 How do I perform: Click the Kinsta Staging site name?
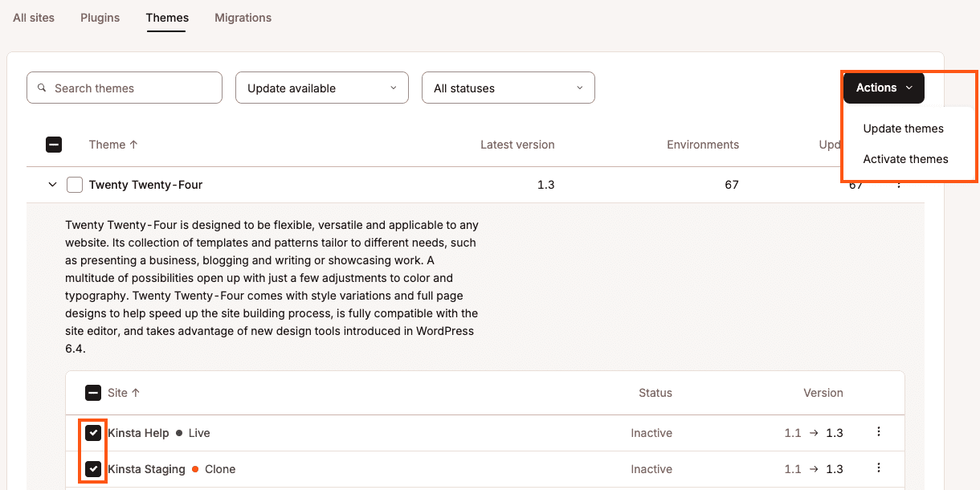(146, 469)
